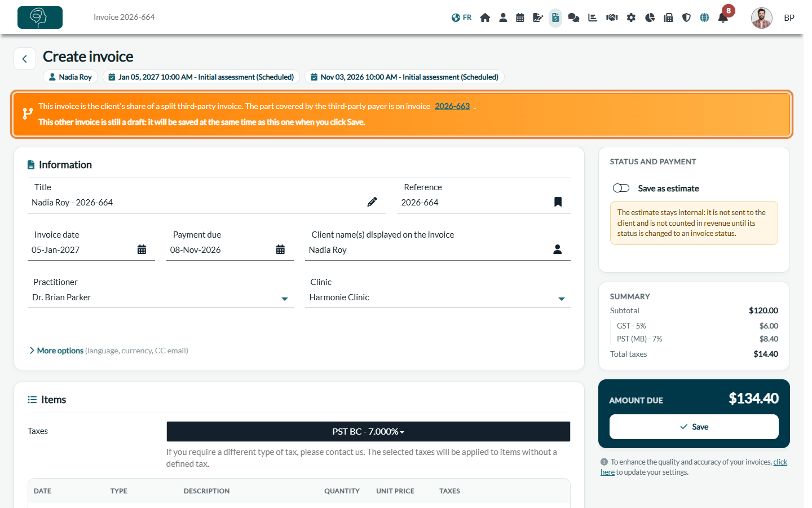This screenshot has width=812, height=508.
Task: Switch language with the FR globe button
Action: pyautogui.click(x=461, y=17)
